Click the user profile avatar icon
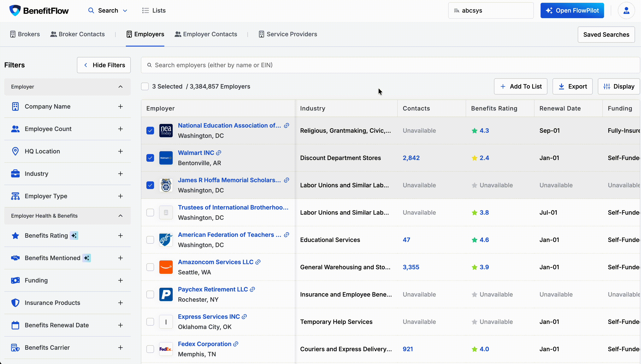This screenshot has width=641, height=364. point(626,10)
